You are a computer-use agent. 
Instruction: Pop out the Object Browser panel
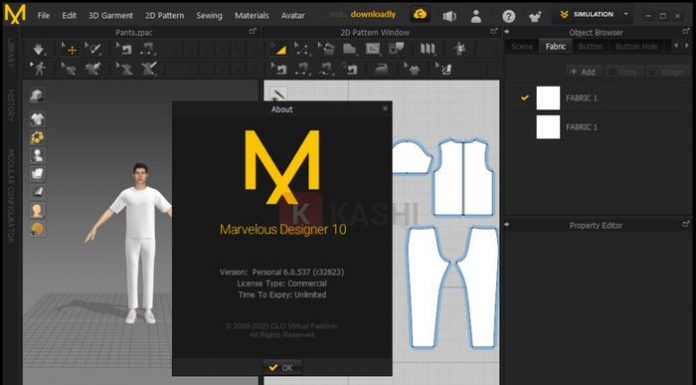tap(686, 32)
